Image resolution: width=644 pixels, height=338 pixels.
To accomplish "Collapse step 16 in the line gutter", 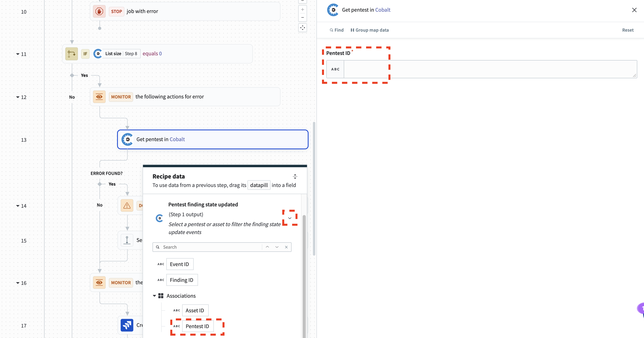I will pos(18,283).
